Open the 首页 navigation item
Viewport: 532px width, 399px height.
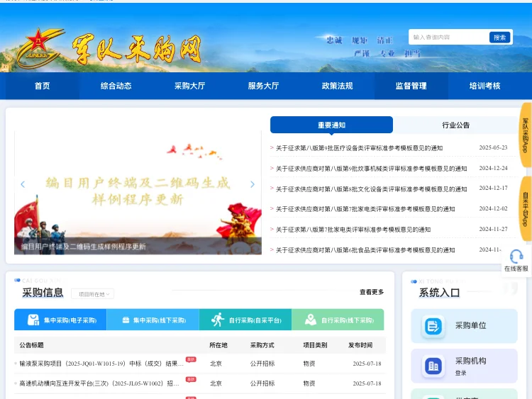tap(42, 86)
